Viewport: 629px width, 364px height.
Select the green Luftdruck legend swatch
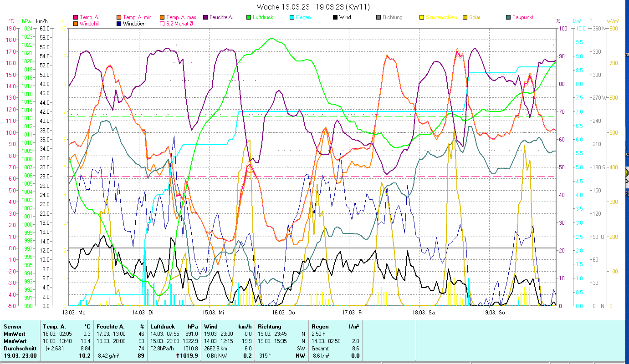coord(249,17)
